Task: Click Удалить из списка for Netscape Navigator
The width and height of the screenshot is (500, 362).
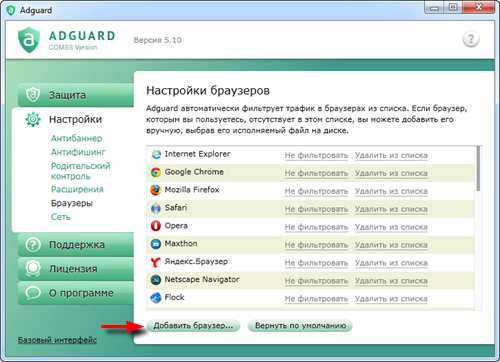Action: [x=391, y=281]
